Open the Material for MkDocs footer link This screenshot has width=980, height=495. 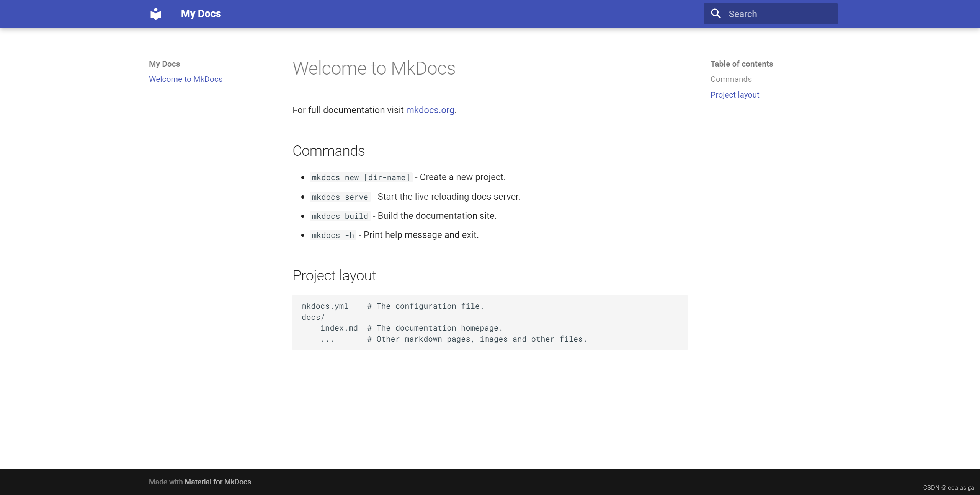tap(217, 482)
